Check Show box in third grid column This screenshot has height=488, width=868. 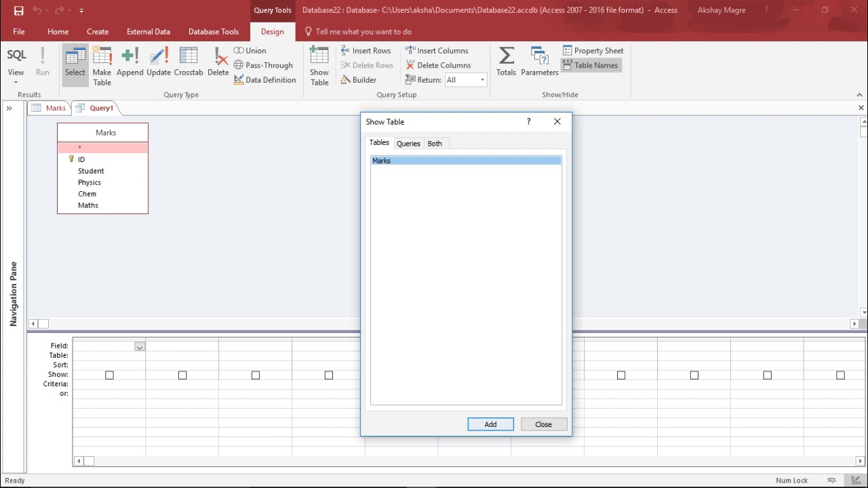click(x=256, y=375)
